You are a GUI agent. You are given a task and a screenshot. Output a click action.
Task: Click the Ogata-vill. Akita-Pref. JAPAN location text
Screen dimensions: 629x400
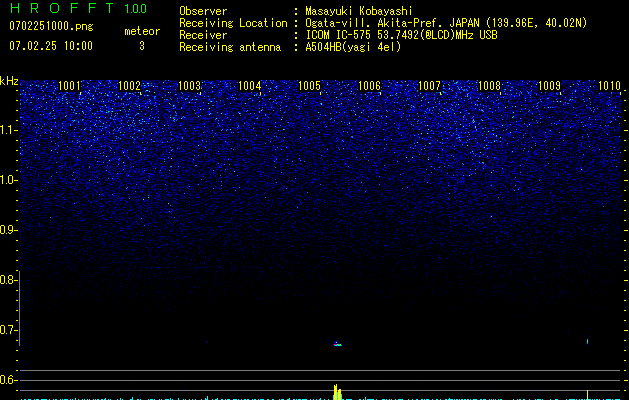click(446, 23)
